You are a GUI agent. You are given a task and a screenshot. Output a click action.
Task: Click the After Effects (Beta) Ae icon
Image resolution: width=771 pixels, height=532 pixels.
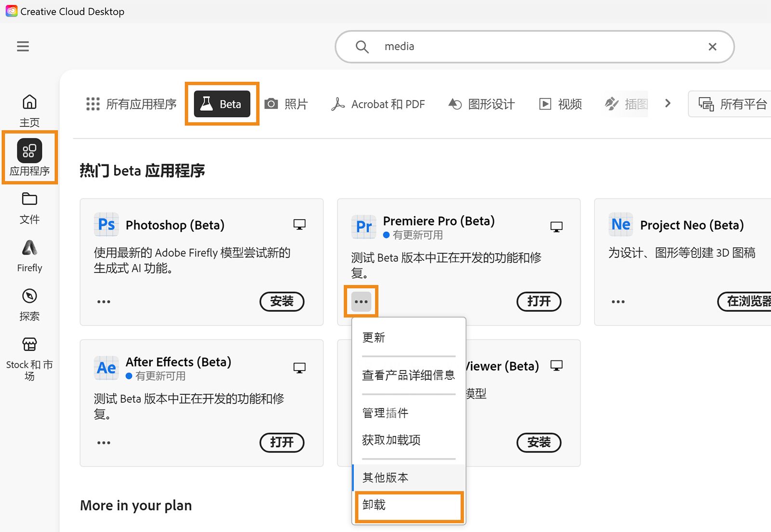click(x=106, y=368)
